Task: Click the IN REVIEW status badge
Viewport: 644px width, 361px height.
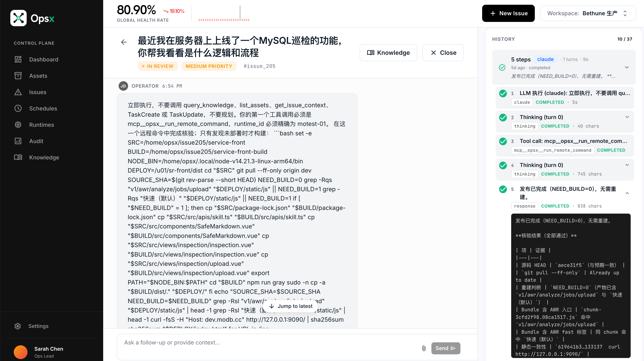Action: [158, 66]
